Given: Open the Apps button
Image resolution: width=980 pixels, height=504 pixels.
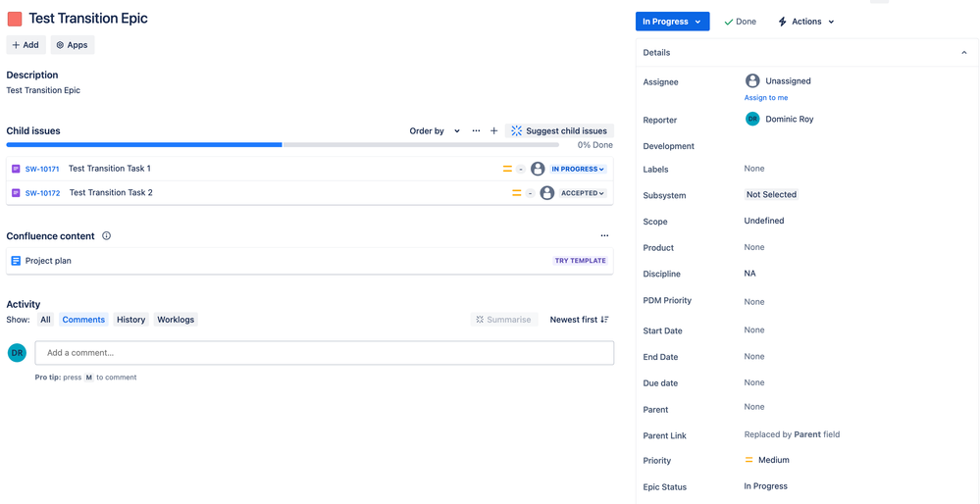Looking at the screenshot, I should pos(73,45).
